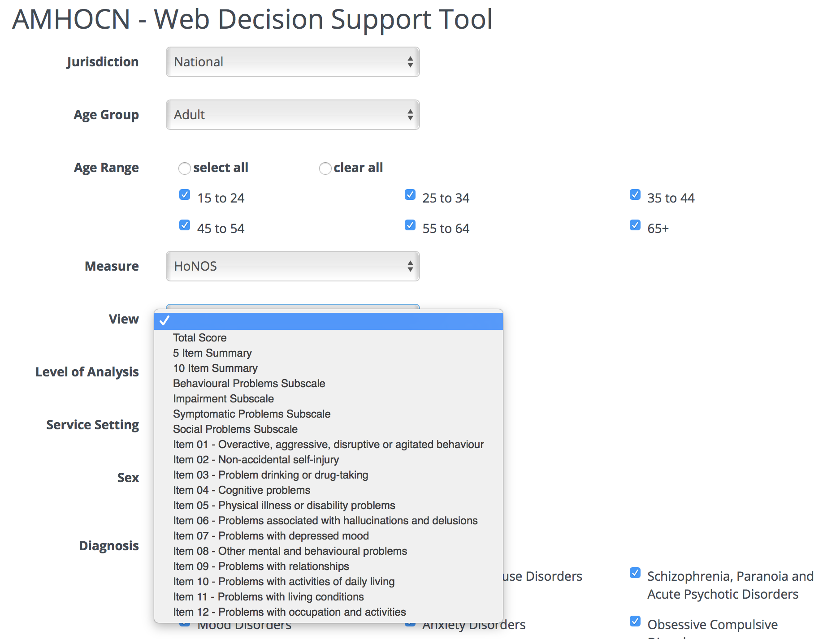Disable the Obsessive Compulsive diagnosis
Screen dimensions: 840x639
coord(635,621)
